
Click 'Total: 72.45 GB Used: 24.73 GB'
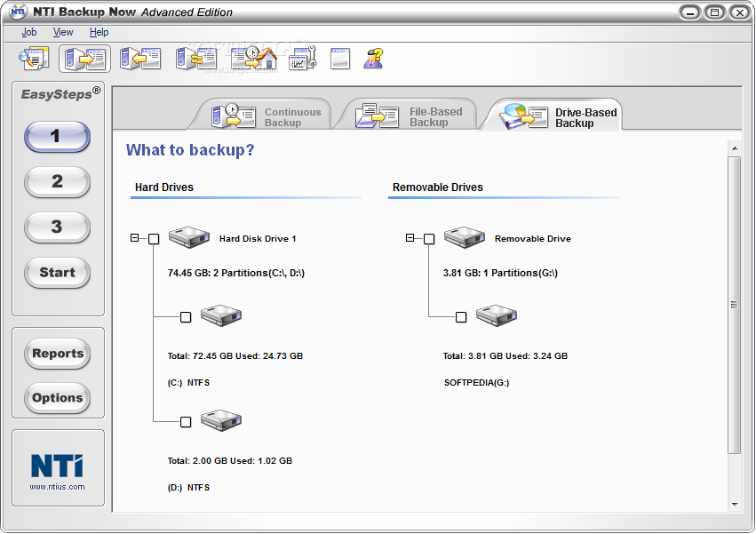coord(235,356)
